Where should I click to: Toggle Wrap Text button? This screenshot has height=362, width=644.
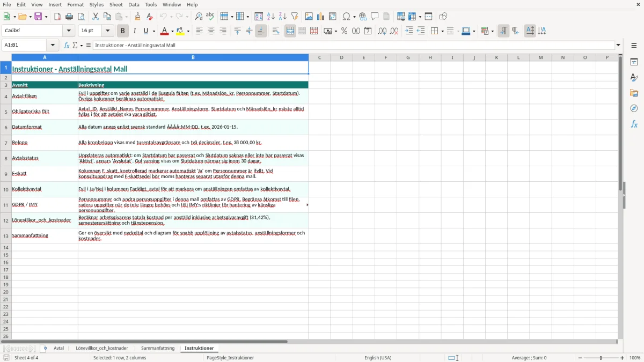tap(276, 31)
